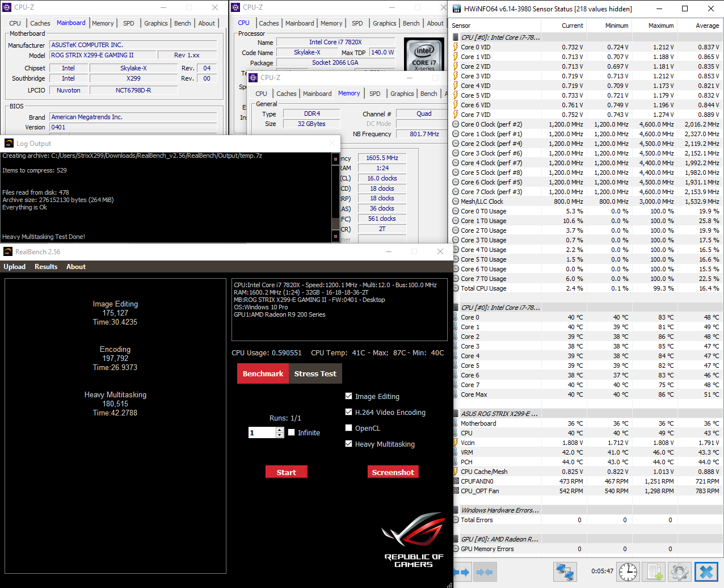The width and height of the screenshot is (724, 588).
Task: Click the clock icon beside Core 0 Clock (perf #2)
Action: 456,124
